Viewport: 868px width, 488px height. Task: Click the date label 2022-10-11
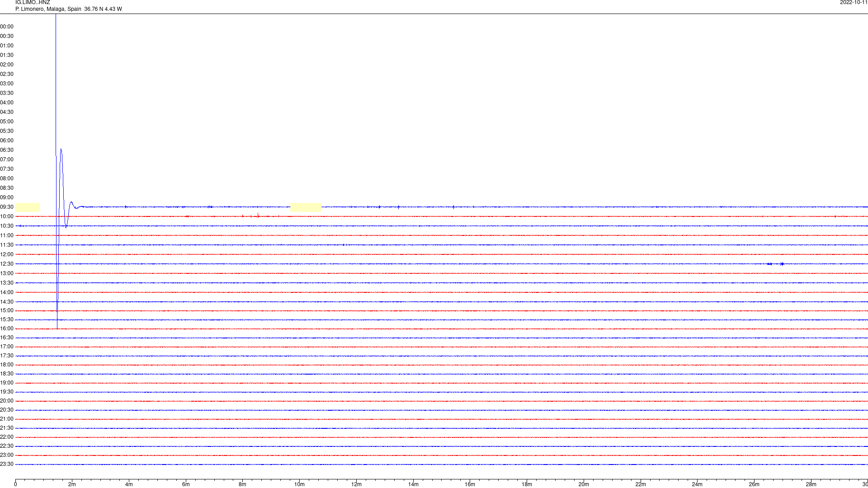point(854,2)
